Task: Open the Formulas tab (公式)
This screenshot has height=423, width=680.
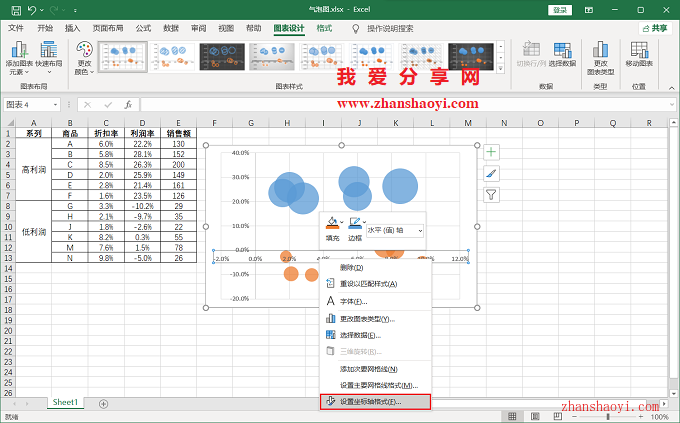Action: coord(143,28)
